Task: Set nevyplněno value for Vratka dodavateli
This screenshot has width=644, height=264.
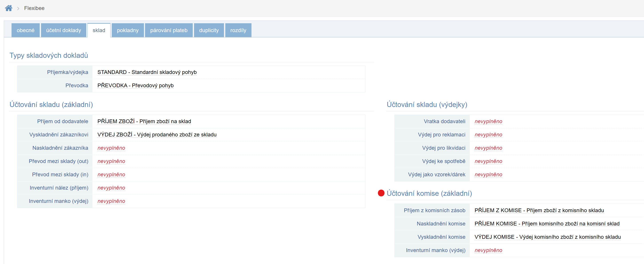Action: pos(488,121)
